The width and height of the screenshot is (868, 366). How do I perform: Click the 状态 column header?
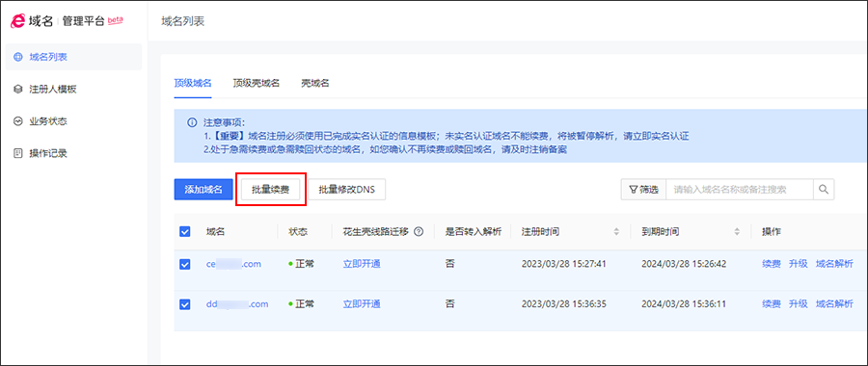[x=298, y=232]
